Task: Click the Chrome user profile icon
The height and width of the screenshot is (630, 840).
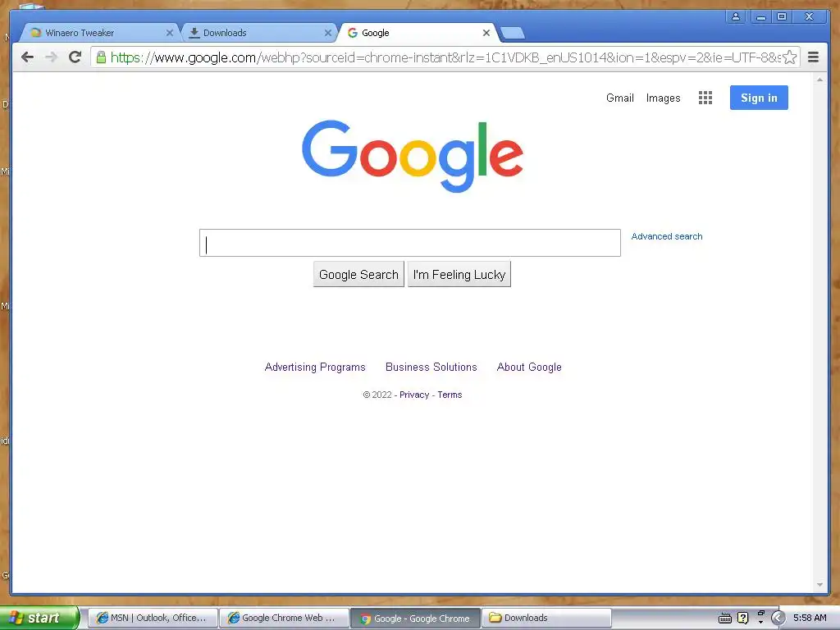Action: pos(736,16)
